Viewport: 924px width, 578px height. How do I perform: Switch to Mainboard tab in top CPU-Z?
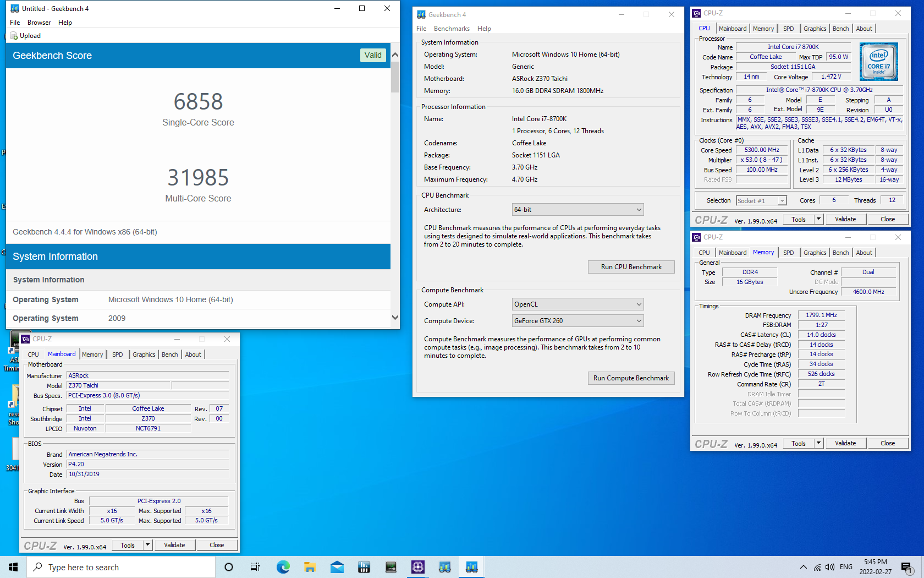click(733, 29)
